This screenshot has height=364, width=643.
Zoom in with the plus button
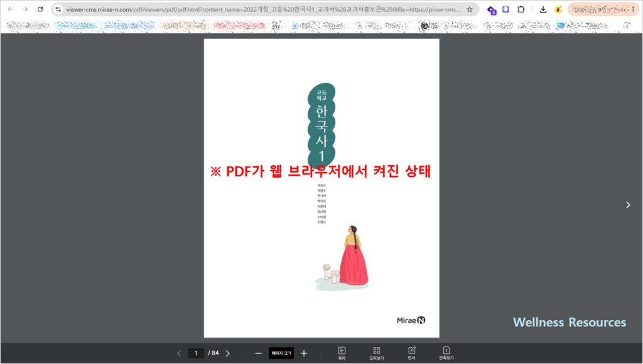pos(304,353)
